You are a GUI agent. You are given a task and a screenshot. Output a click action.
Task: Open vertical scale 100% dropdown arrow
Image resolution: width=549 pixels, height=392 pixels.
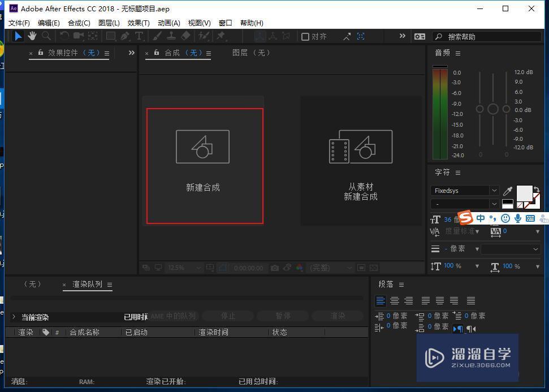pos(477,266)
